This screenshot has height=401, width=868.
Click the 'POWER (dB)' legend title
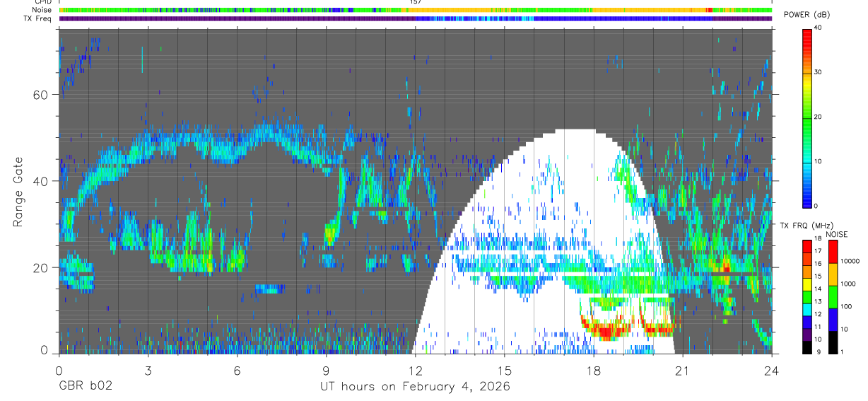point(807,16)
